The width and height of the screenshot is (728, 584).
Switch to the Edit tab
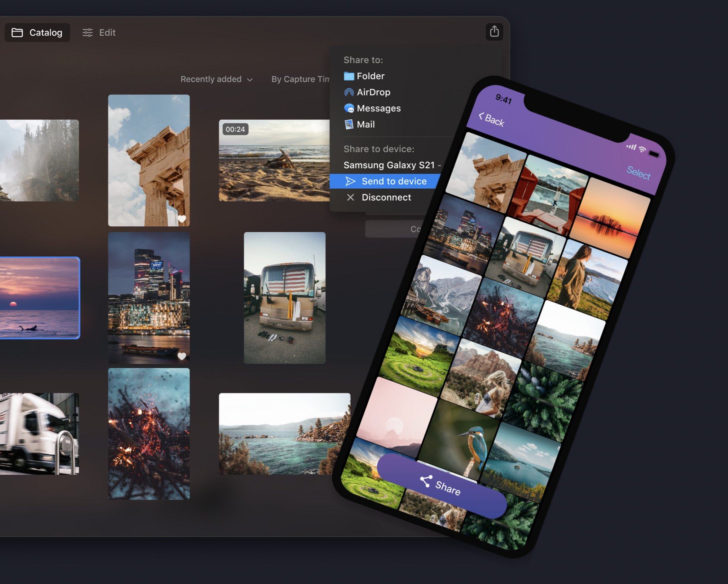(99, 33)
